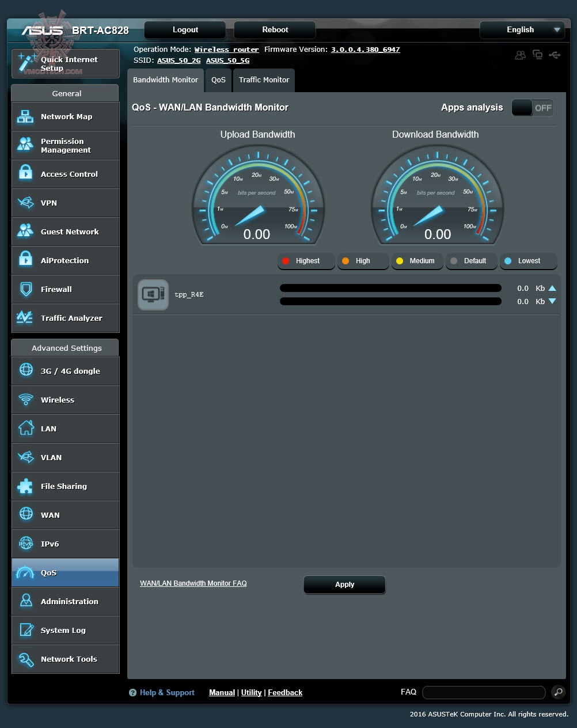Click the Permission Management users icon
Screen dimensions: 577x728
tap(25, 145)
